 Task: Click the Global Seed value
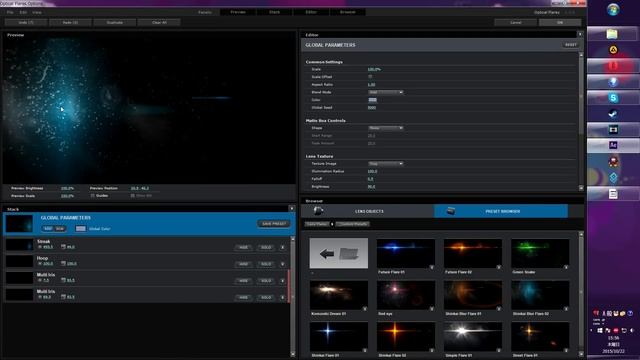click(x=372, y=108)
